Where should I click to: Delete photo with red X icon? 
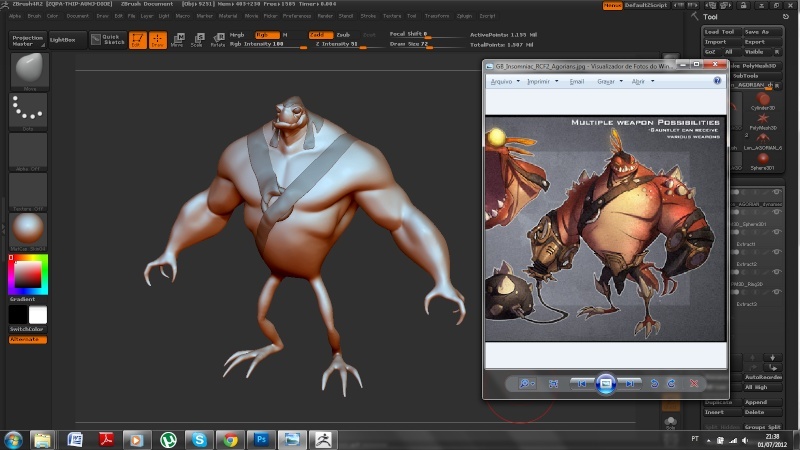click(x=694, y=384)
